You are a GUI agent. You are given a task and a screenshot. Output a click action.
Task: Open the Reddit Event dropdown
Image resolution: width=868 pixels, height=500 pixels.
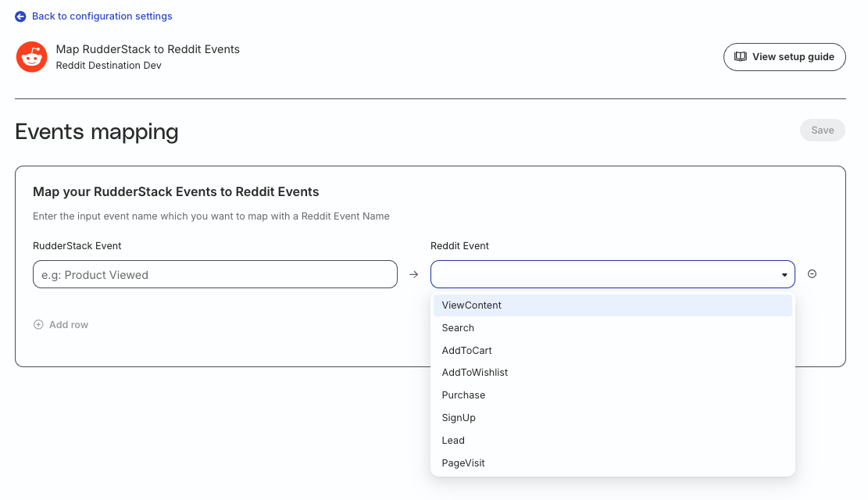(x=613, y=275)
